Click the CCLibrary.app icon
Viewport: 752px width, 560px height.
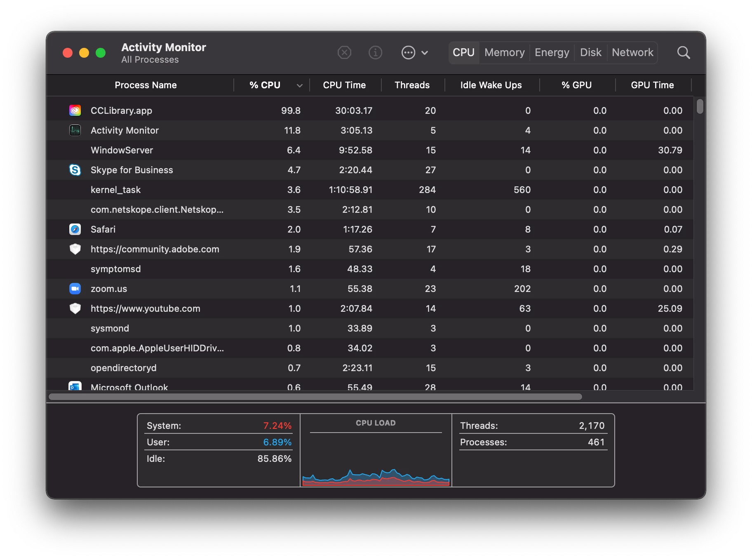tap(75, 111)
